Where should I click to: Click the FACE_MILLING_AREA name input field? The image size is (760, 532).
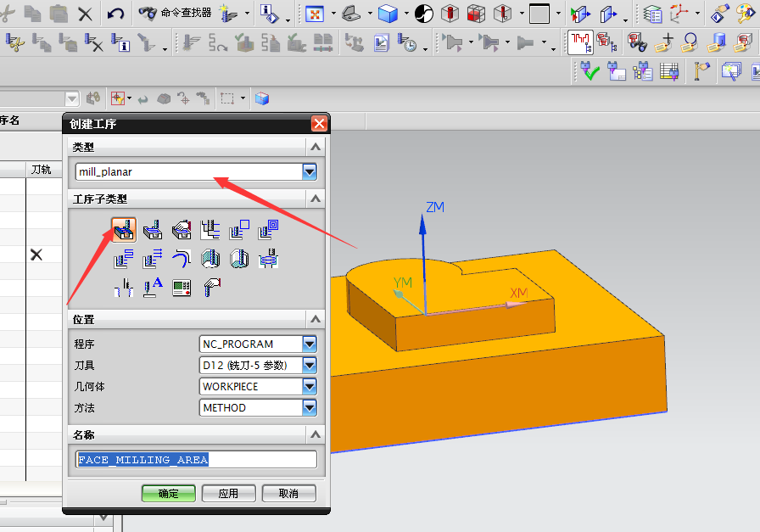click(x=196, y=460)
